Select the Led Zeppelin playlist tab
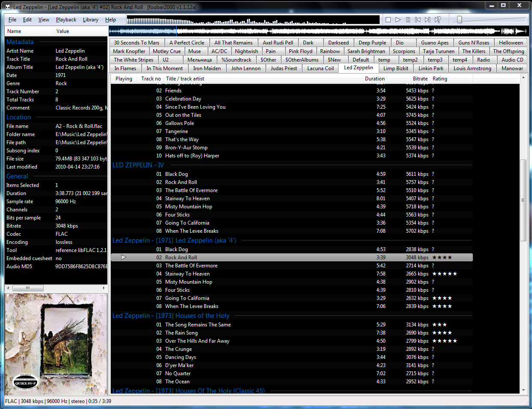 point(359,68)
